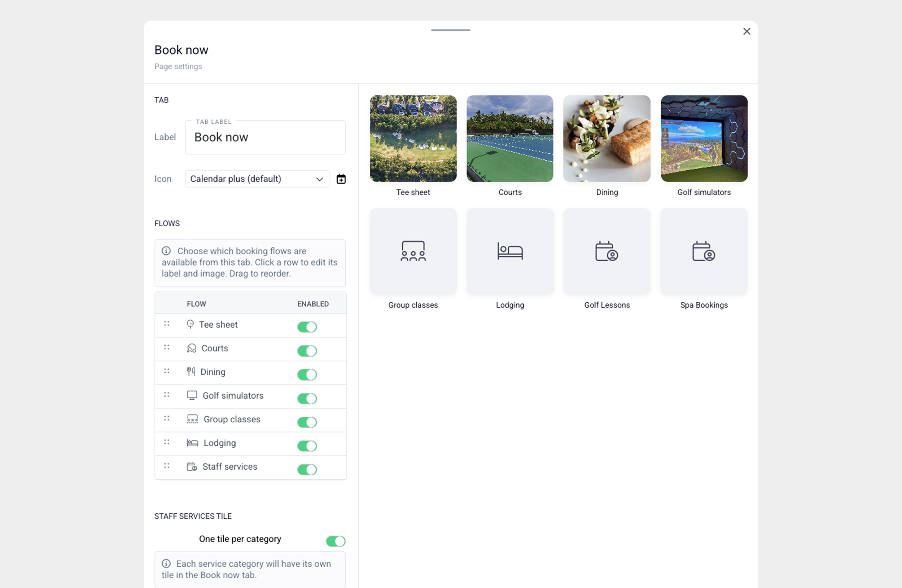Toggle One tile per category switch
This screenshot has height=588, width=902.
(x=336, y=541)
